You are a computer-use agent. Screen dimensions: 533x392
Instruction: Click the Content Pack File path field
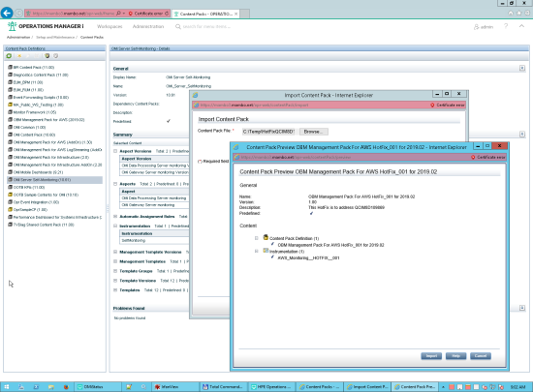268,132
